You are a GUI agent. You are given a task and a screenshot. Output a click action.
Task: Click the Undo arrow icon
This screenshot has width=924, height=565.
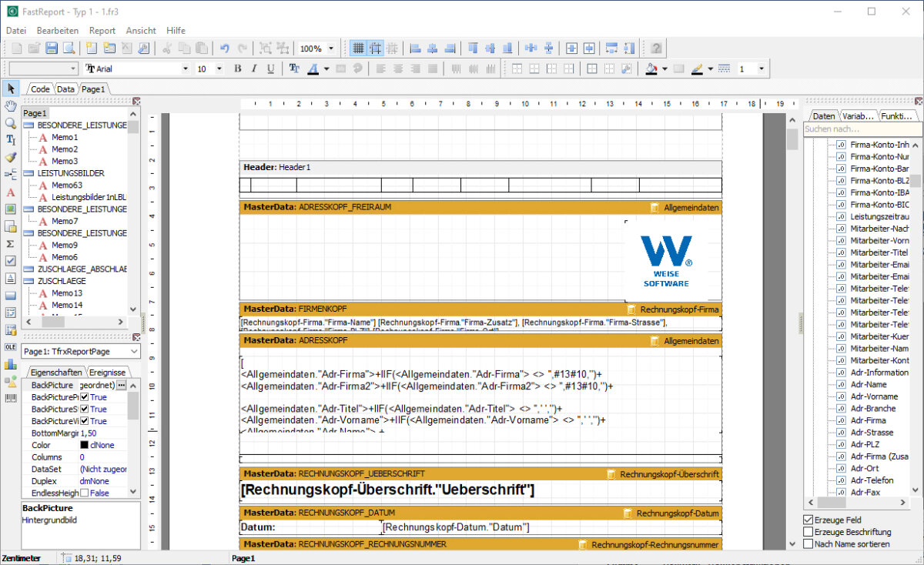225,48
